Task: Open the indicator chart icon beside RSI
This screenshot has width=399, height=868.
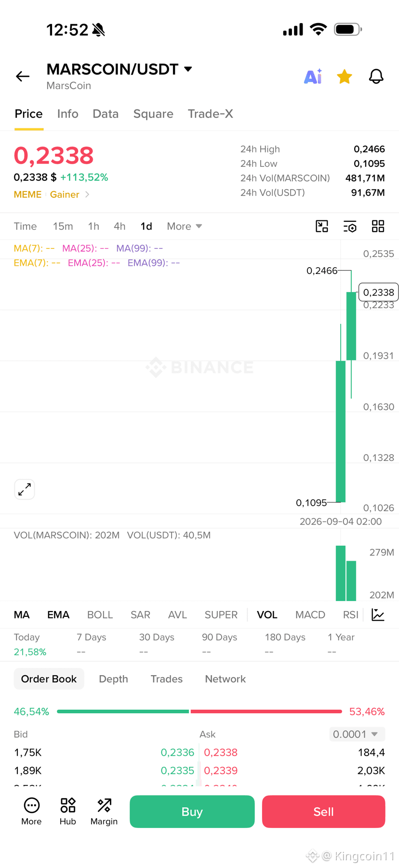Action: click(x=378, y=615)
